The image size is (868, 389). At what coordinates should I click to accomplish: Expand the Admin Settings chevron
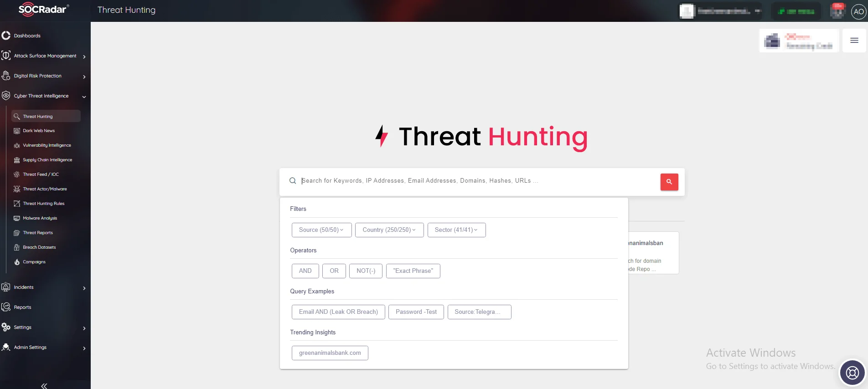point(84,348)
